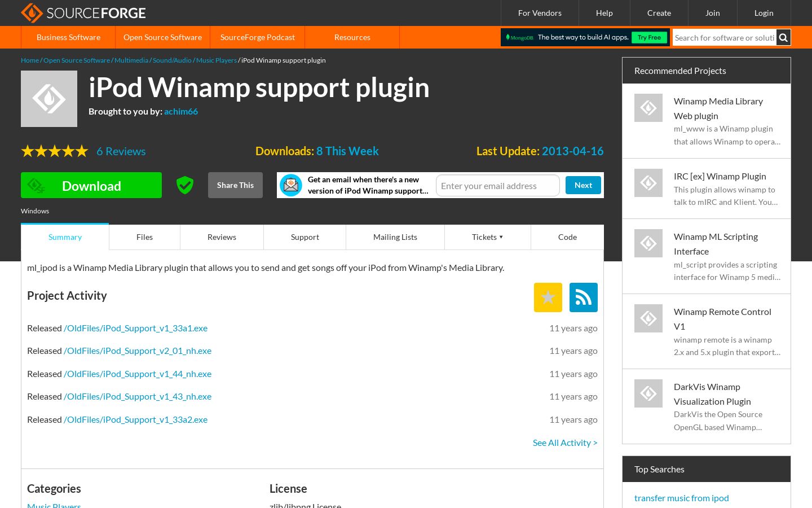The height and width of the screenshot is (508, 812).
Task: Click the For Vendors link
Action: point(540,13)
